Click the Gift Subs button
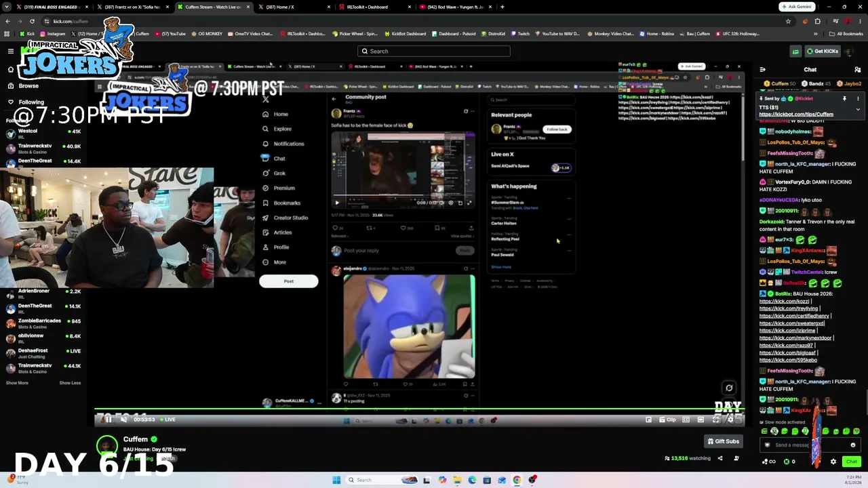This screenshot has height=488, width=868. (x=723, y=441)
